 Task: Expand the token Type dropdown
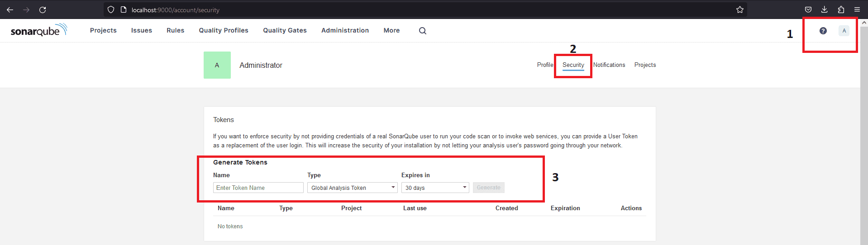click(352, 188)
